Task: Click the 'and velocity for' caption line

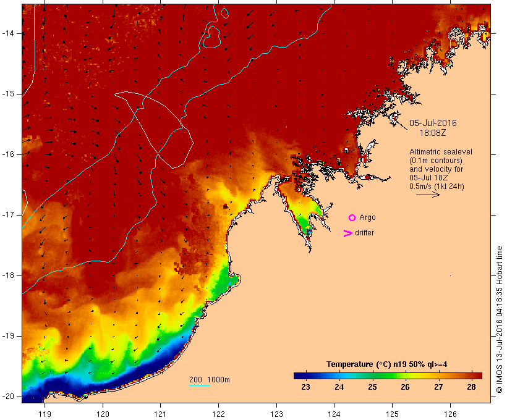Action: pyautogui.click(x=436, y=169)
